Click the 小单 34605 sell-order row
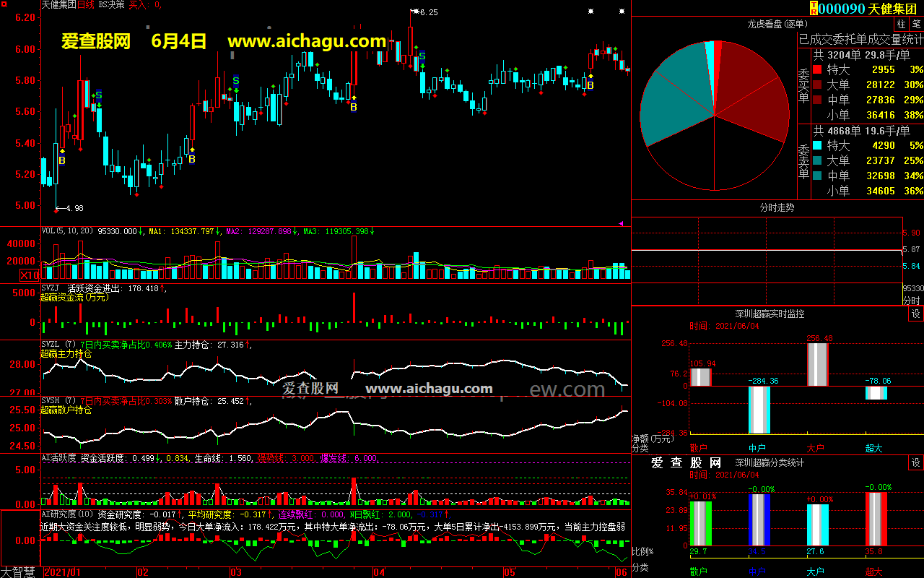Screen dimensions: 924x578 pyautogui.click(x=868, y=191)
